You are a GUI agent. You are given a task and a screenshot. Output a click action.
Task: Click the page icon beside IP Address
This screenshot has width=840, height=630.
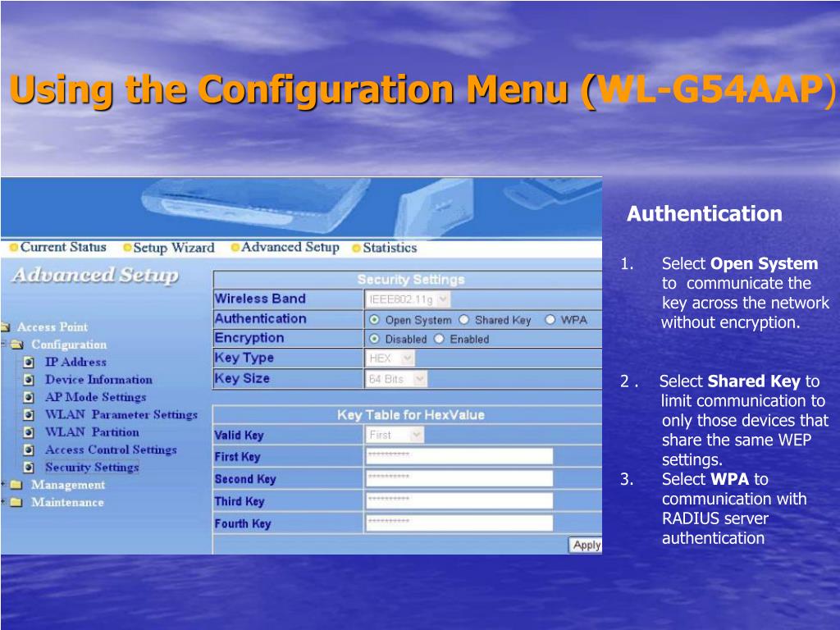(x=29, y=363)
